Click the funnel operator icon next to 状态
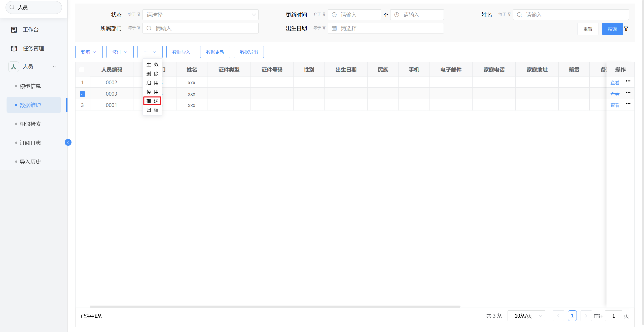This screenshot has height=332, width=644. (139, 14)
